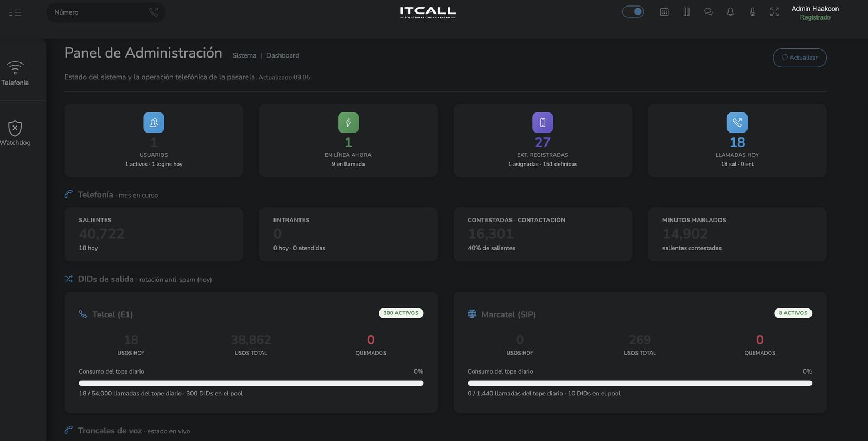Open the hamburger menu icon

[x=15, y=12]
